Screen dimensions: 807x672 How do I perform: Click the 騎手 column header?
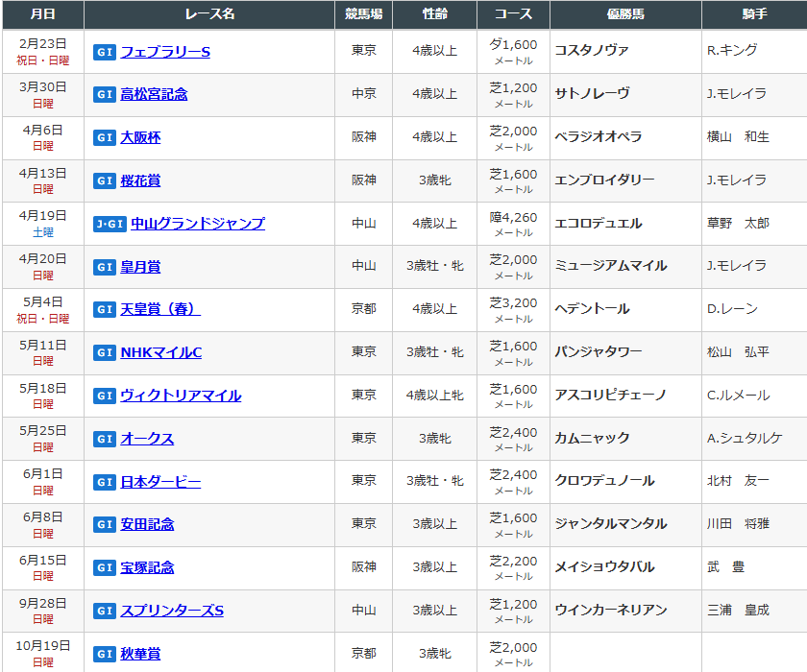(754, 14)
